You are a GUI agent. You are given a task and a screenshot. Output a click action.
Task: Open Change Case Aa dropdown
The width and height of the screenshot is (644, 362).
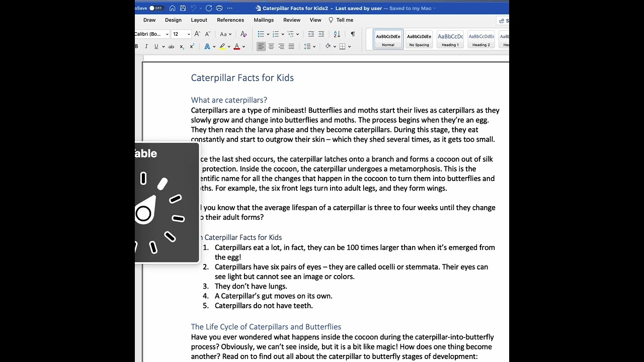click(x=226, y=34)
